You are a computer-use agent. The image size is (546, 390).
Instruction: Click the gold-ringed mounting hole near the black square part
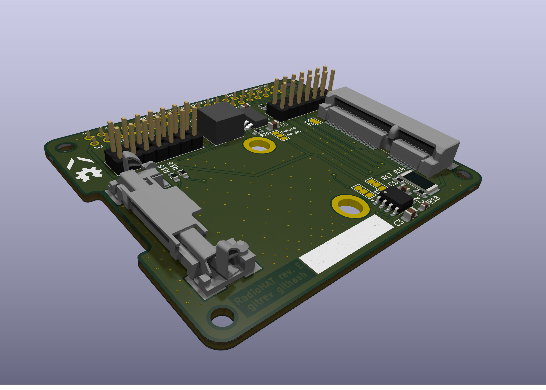pyautogui.click(x=259, y=145)
